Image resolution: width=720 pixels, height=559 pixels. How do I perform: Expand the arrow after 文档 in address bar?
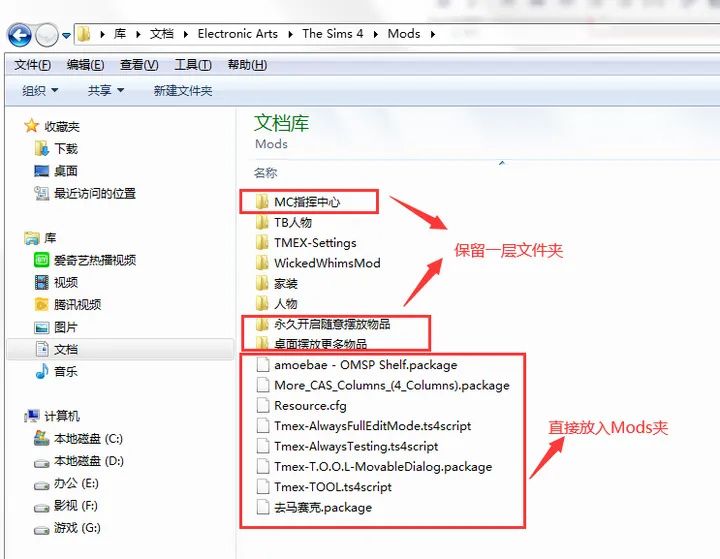[x=186, y=34]
